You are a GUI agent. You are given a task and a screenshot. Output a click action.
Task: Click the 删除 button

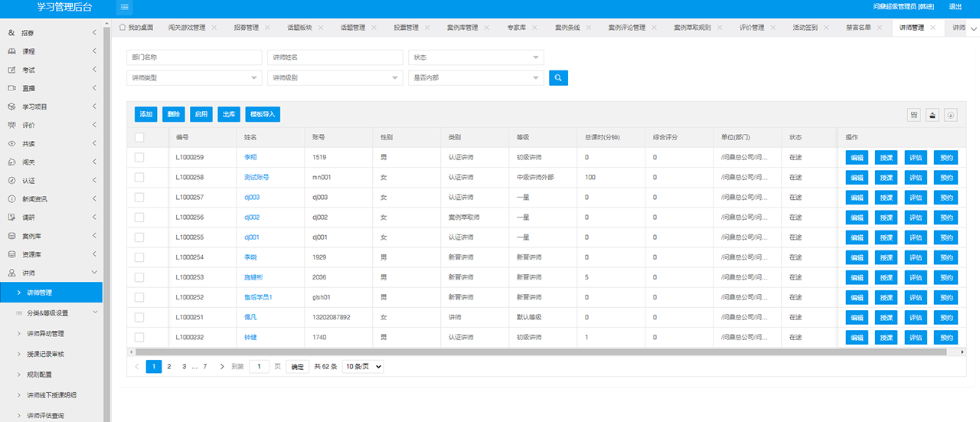coord(174,114)
